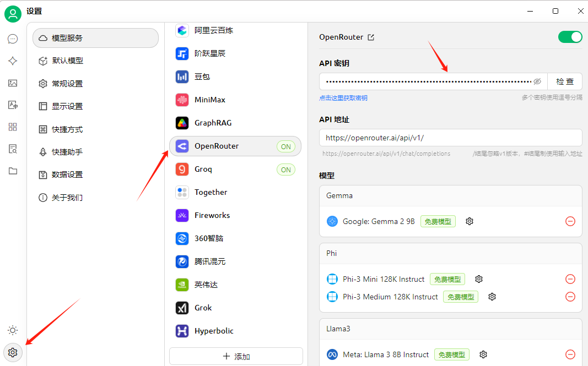Select the Hyperbolic provider
This screenshot has height=366, width=588.
[235, 331]
